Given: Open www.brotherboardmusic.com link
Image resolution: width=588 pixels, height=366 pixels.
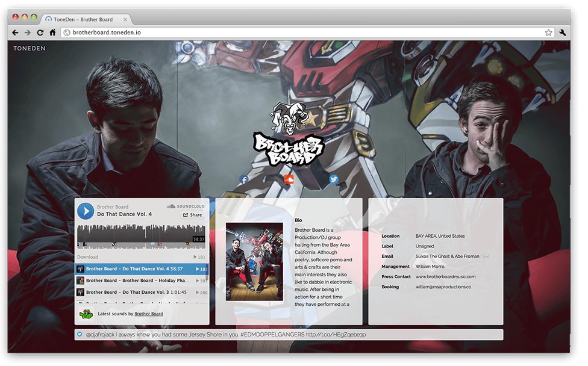Looking at the screenshot, I should point(445,277).
